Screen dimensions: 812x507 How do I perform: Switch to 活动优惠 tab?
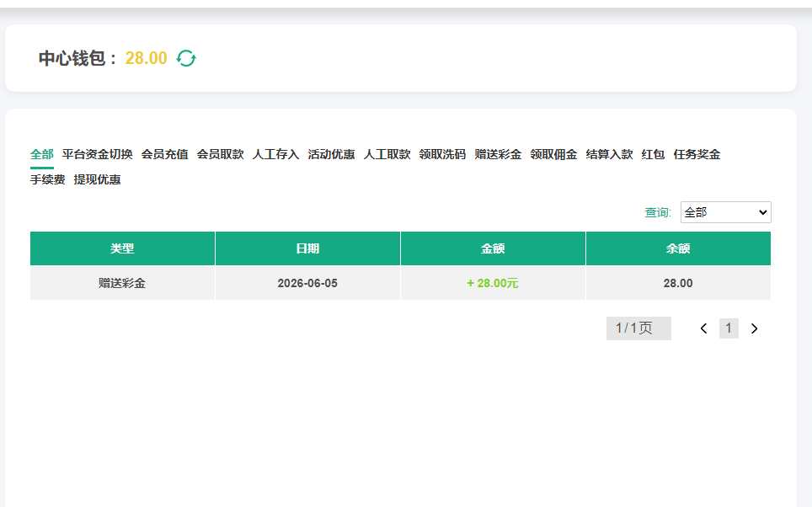(x=331, y=154)
